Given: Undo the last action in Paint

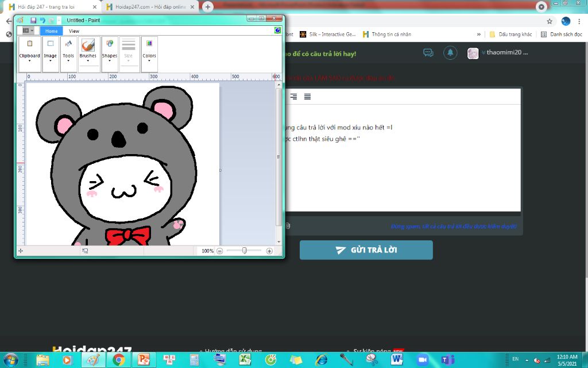Looking at the screenshot, I should [42, 20].
